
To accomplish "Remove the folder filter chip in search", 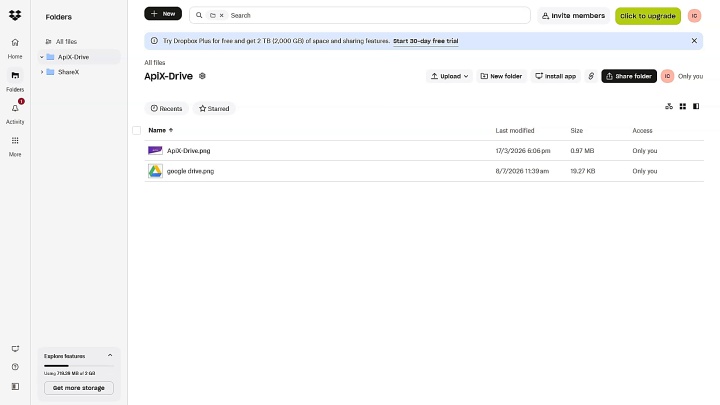I will [x=221, y=15].
